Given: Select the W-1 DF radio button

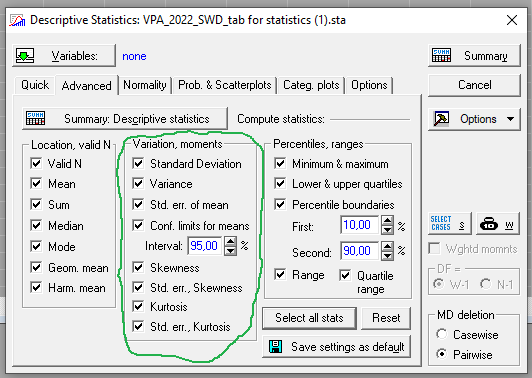Looking at the screenshot, I should coord(439,284).
